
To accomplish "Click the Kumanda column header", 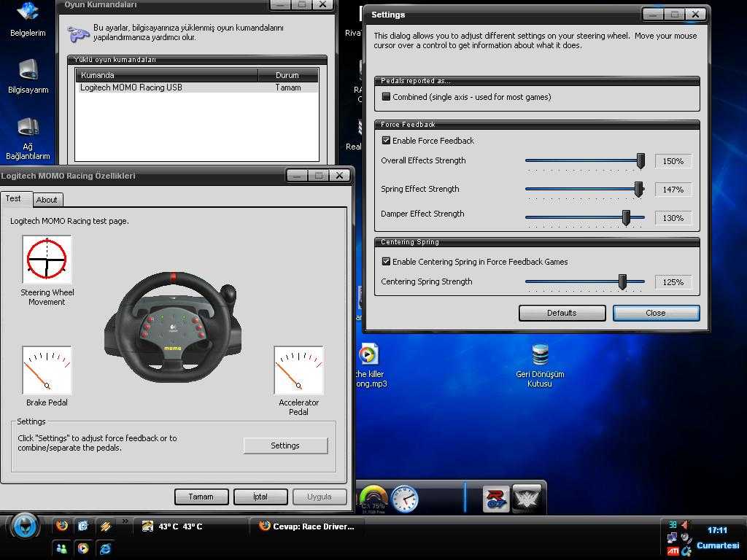I will 167,75.
